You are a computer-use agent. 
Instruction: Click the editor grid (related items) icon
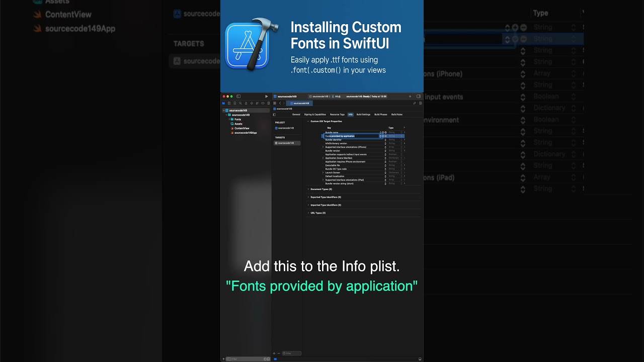pyautogui.click(x=275, y=103)
